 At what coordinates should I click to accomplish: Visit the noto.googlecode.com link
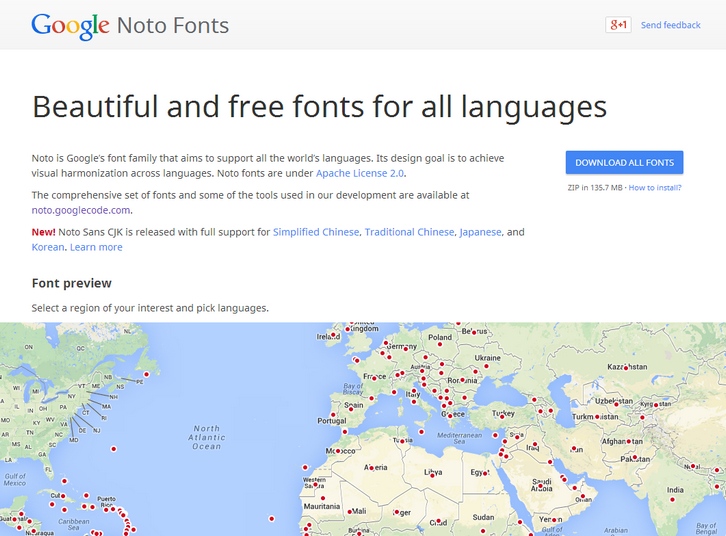[81, 210]
